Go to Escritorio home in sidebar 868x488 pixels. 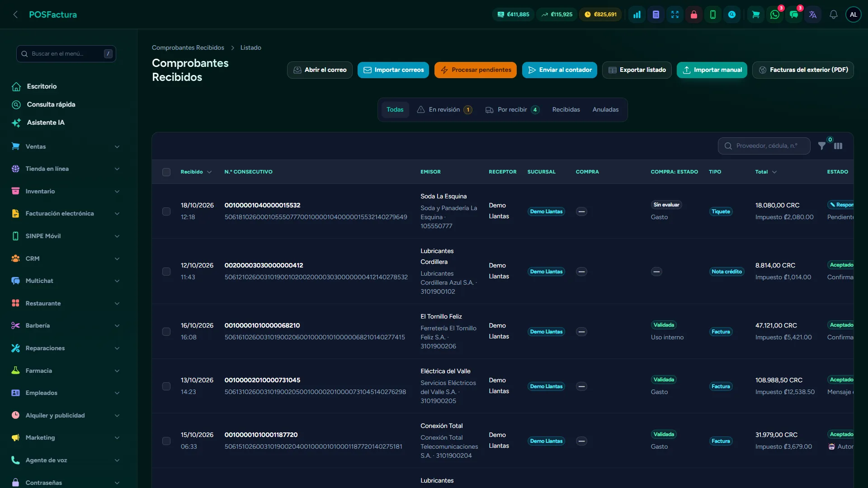coord(42,86)
